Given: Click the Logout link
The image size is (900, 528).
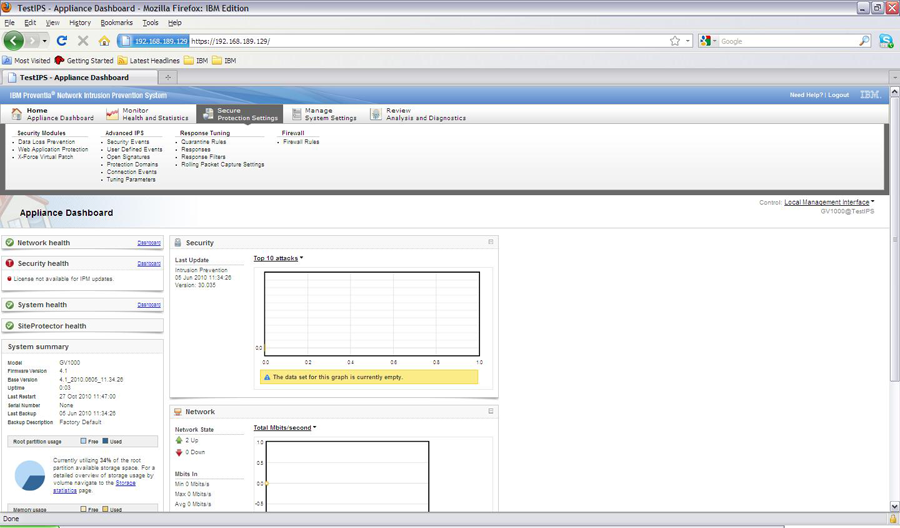Looking at the screenshot, I should (x=838, y=95).
